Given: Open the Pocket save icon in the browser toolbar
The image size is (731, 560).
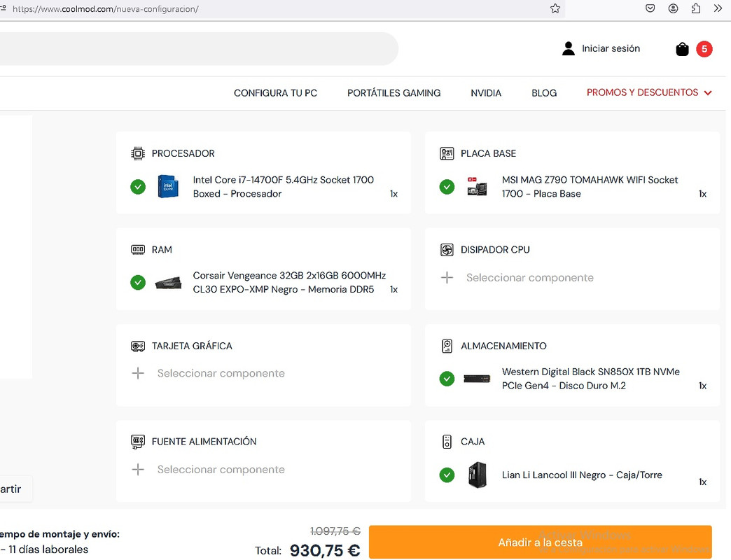Looking at the screenshot, I should click(x=650, y=8).
